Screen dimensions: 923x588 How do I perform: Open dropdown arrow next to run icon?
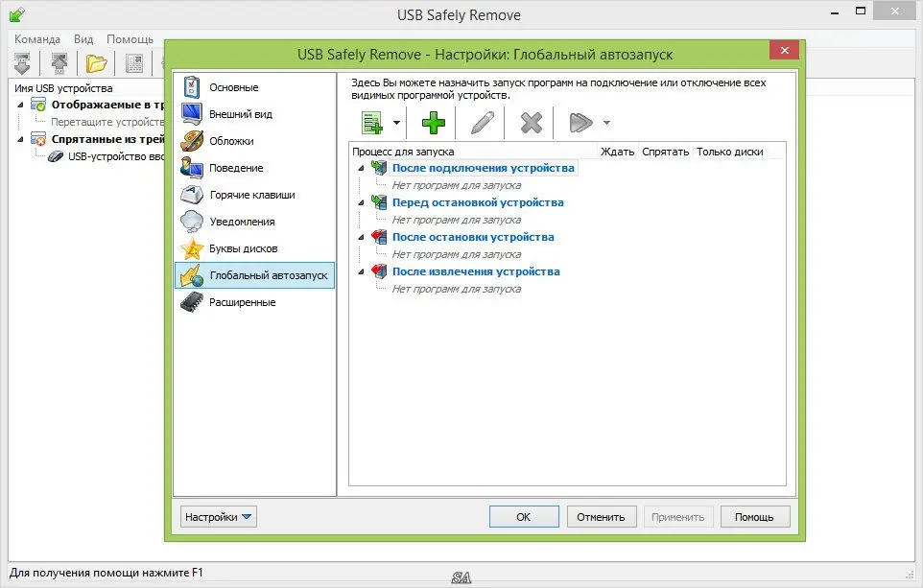tap(606, 123)
